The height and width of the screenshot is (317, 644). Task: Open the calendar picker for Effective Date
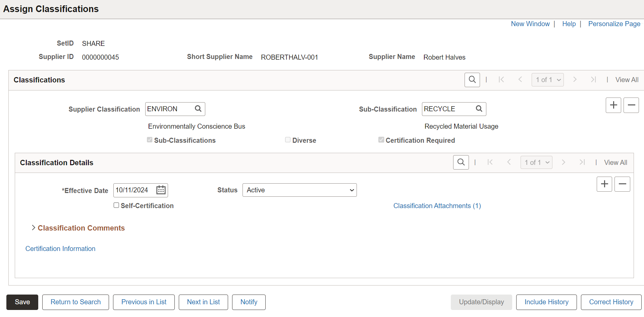pos(161,190)
